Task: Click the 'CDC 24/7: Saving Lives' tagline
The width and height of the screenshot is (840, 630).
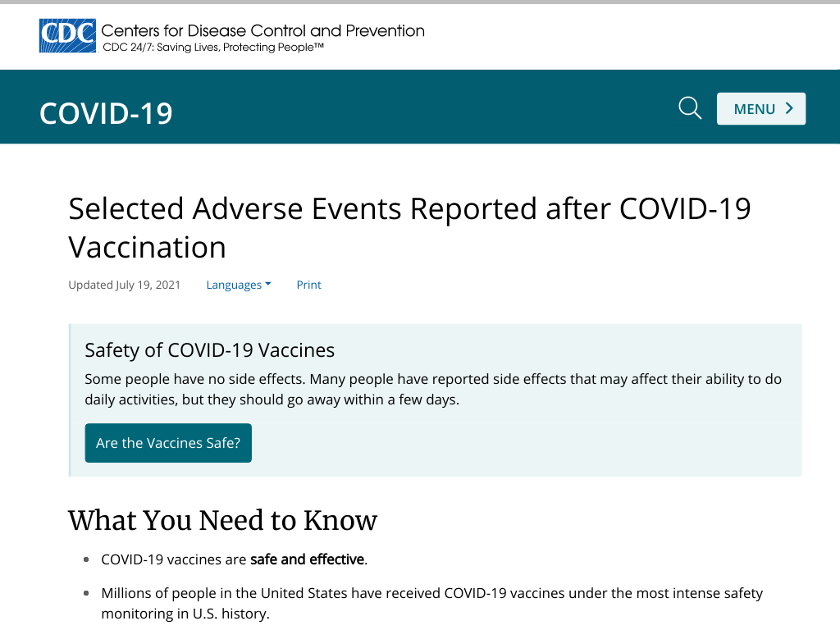Action: 213,47
